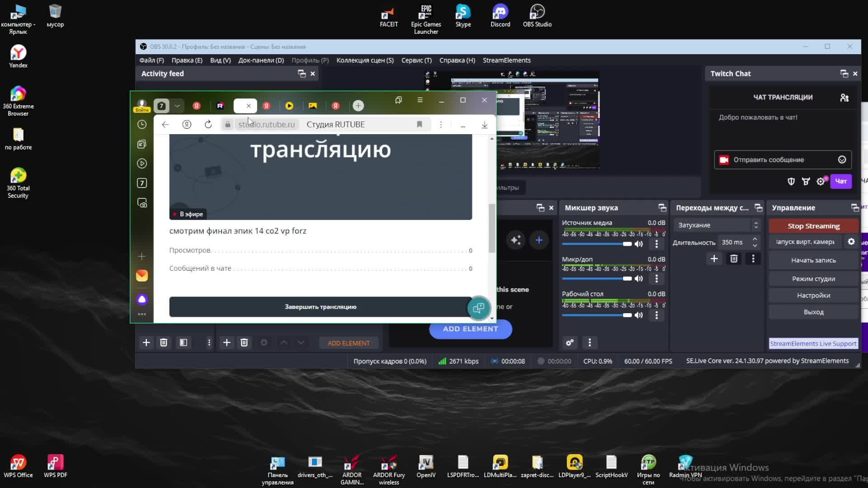Open advanced audio properties gears in mixer
The height and width of the screenshot is (488, 868).
coord(570,343)
